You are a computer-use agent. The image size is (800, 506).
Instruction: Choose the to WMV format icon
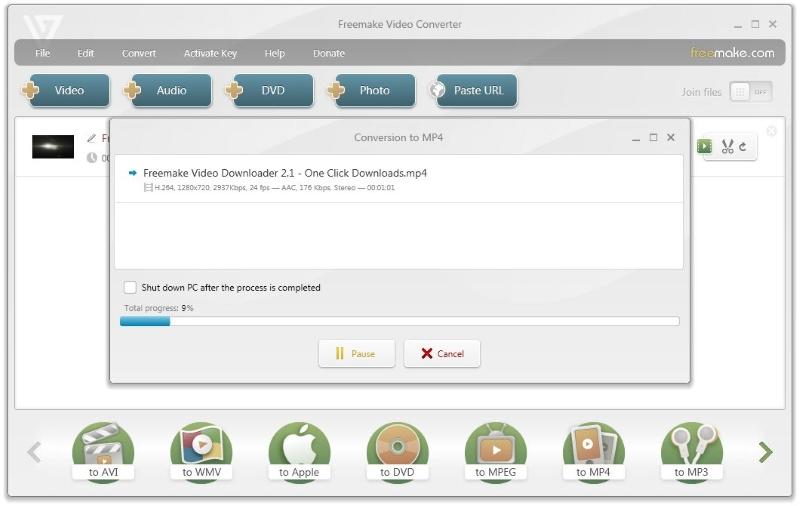pyautogui.click(x=202, y=451)
